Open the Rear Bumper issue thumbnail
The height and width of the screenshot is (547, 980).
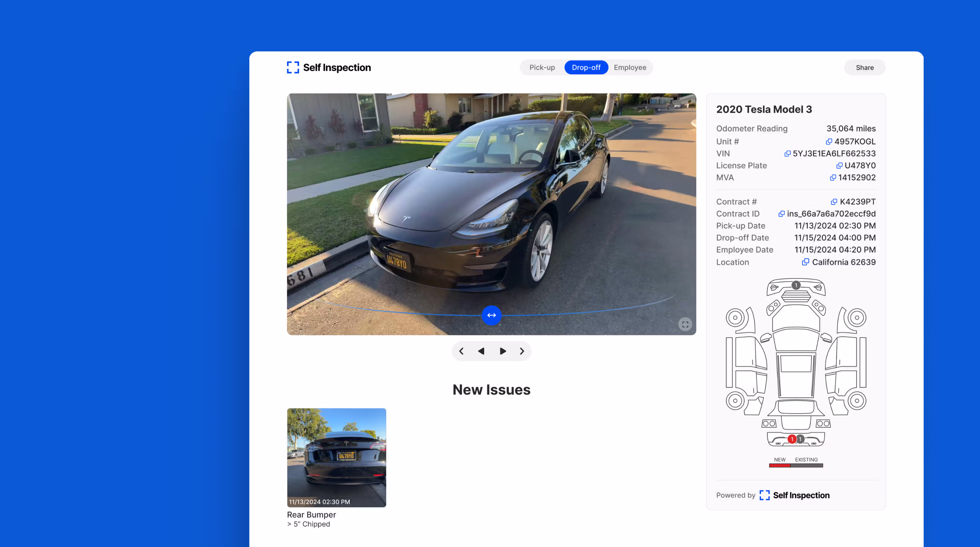coord(336,458)
